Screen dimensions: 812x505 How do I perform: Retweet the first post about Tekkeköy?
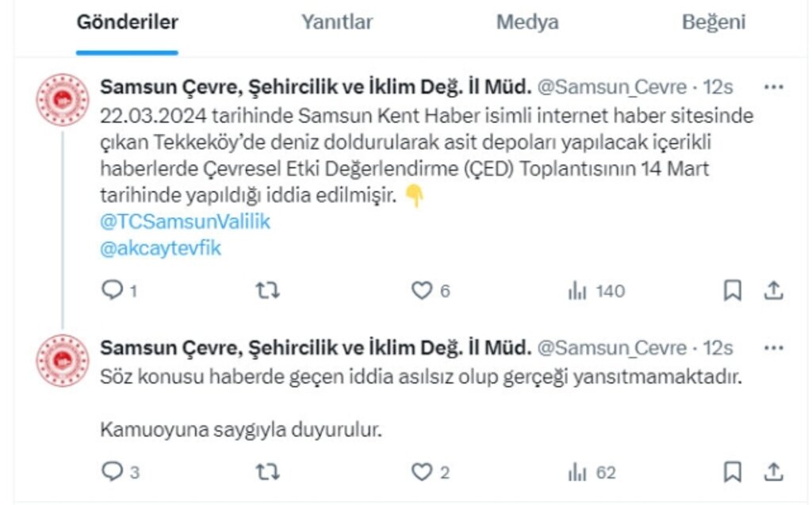click(x=268, y=291)
